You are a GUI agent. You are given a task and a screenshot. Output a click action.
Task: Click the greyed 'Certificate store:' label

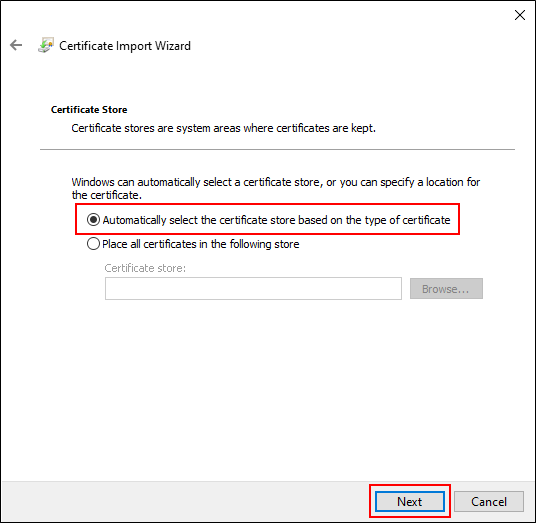pos(145,268)
